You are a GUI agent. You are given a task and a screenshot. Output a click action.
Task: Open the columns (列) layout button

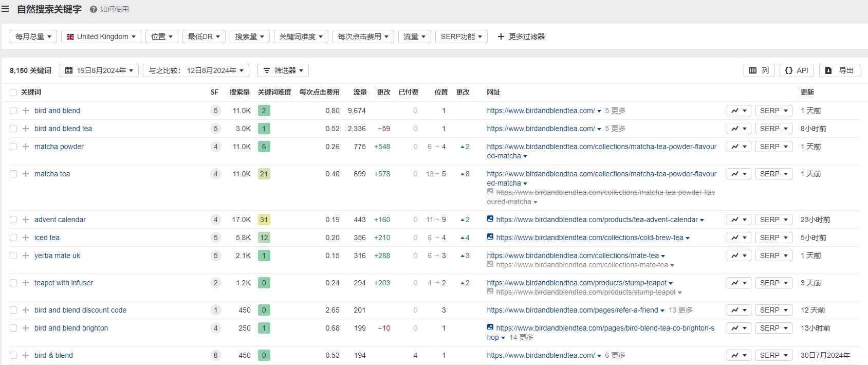point(759,70)
